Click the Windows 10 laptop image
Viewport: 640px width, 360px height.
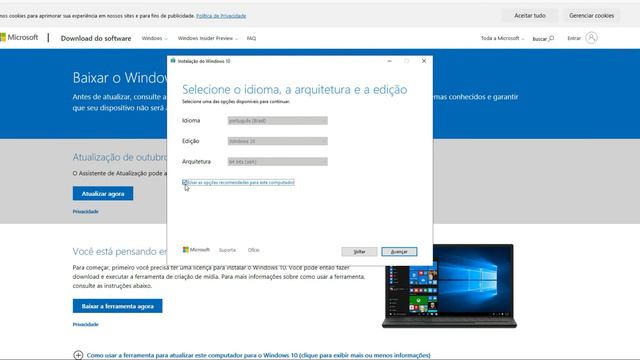[449, 286]
